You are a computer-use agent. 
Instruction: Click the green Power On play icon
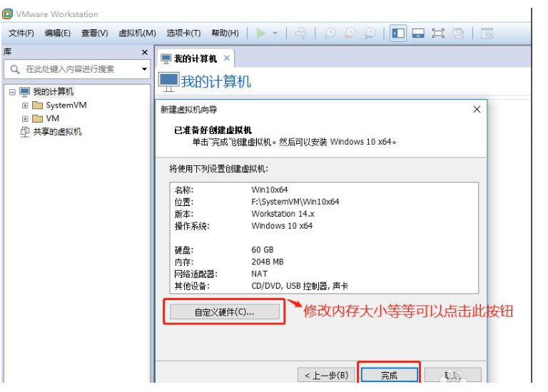click(x=260, y=33)
